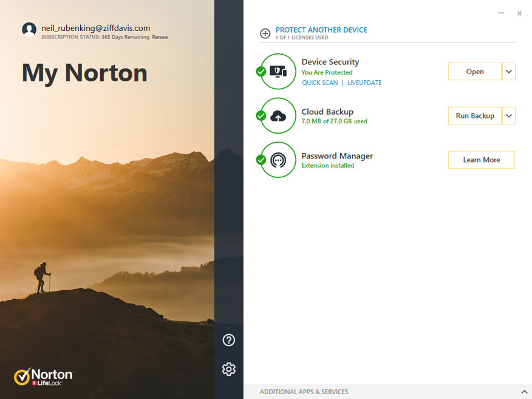The image size is (532, 399).
Task: Open Device Security with the Open button
Action: click(475, 72)
